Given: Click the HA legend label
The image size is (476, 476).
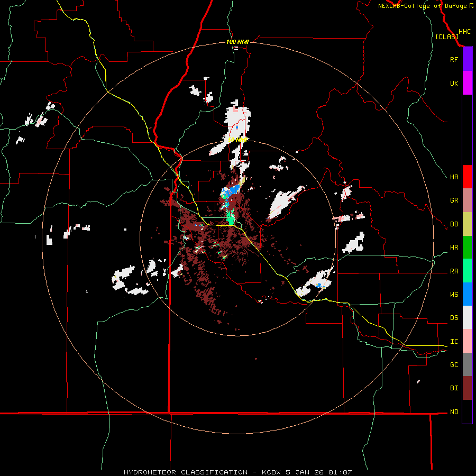Looking at the screenshot, I should tap(454, 177).
